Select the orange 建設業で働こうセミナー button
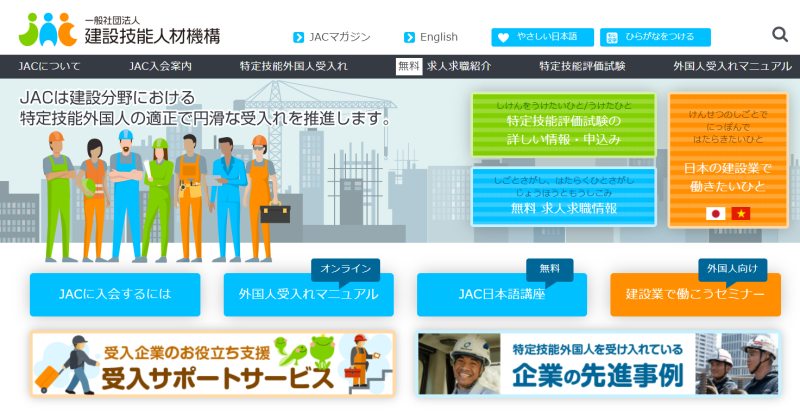This screenshot has height=414, width=800. pyautogui.click(x=695, y=295)
